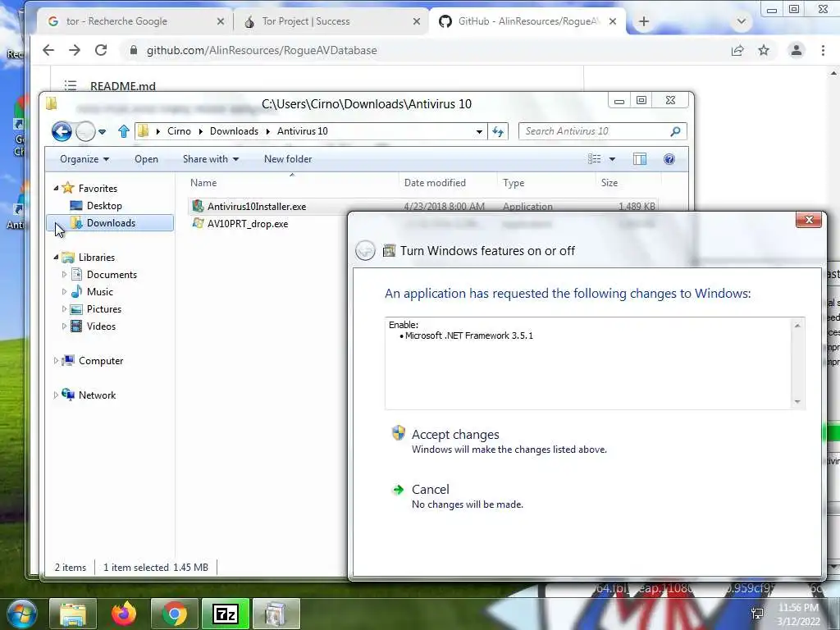The image size is (840, 630).
Task: Collapse the Libraries tree group
Action: click(x=57, y=257)
